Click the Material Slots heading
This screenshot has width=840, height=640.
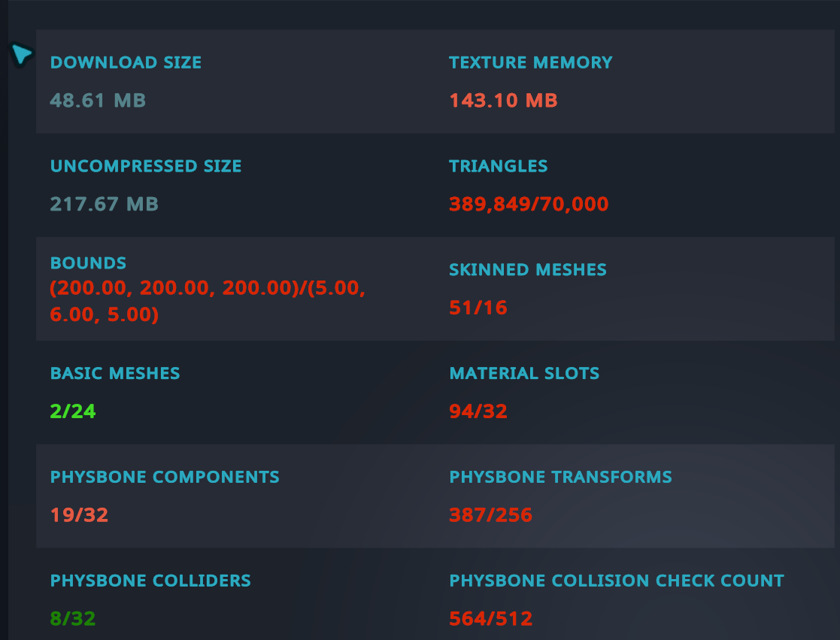(x=524, y=374)
